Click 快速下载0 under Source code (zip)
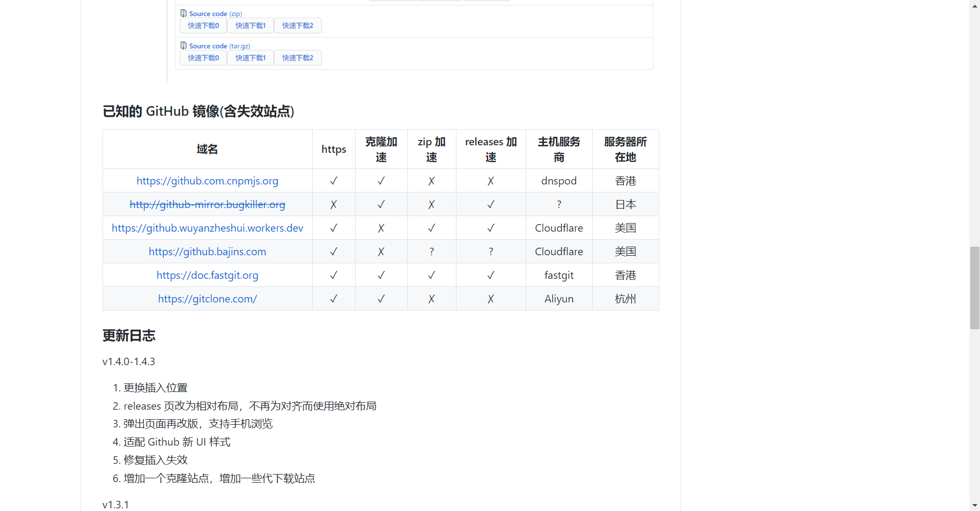The height and width of the screenshot is (511, 980). click(x=203, y=25)
